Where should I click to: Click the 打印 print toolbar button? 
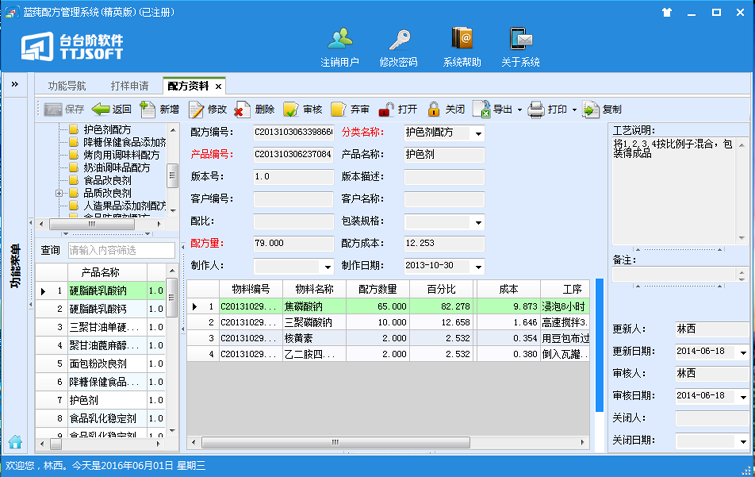(x=547, y=110)
